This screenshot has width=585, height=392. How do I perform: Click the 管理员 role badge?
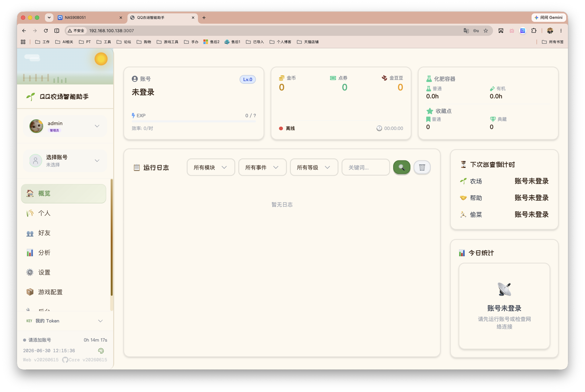tap(54, 130)
